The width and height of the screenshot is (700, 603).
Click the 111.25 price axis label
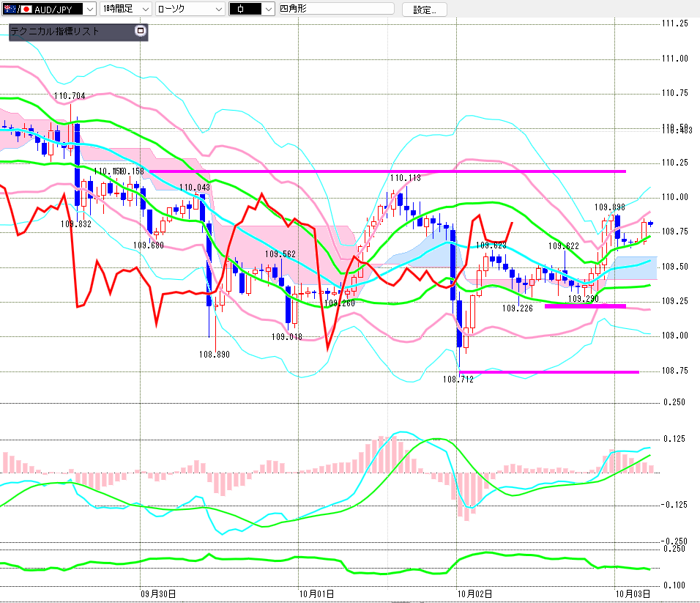675,23
